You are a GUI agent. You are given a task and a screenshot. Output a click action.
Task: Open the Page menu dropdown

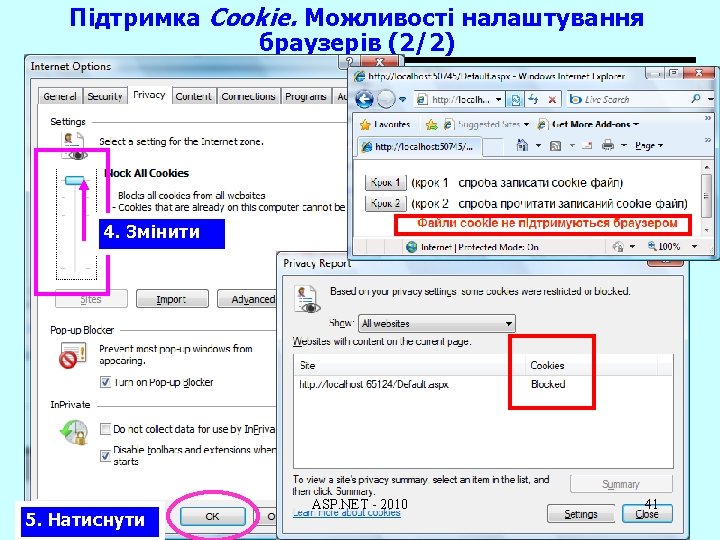coord(649,146)
